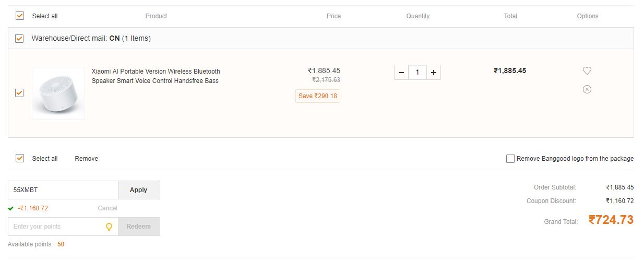Cancel the applied coupon

pyautogui.click(x=108, y=208)
